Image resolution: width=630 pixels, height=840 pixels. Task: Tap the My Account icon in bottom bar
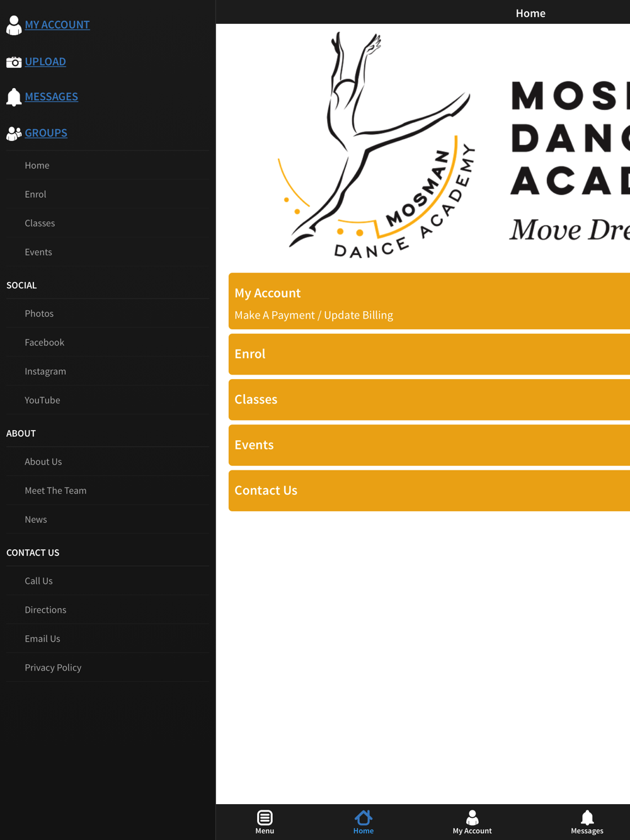coord(472,817)
